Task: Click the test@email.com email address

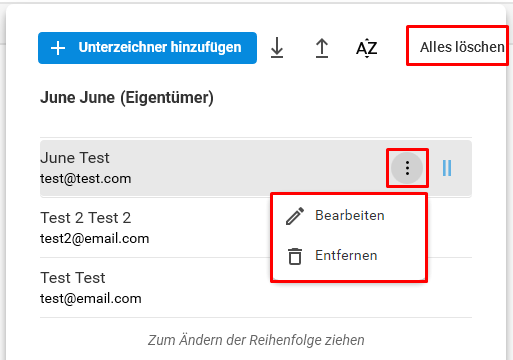Action: click(91, 299)
